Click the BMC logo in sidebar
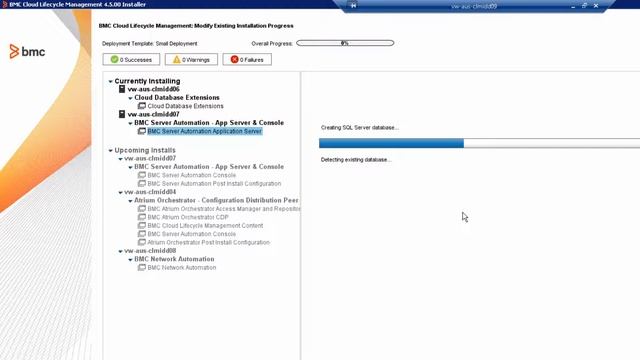This screenshot has height=360, width=640. pyautogui.click(x=27, y=51)
